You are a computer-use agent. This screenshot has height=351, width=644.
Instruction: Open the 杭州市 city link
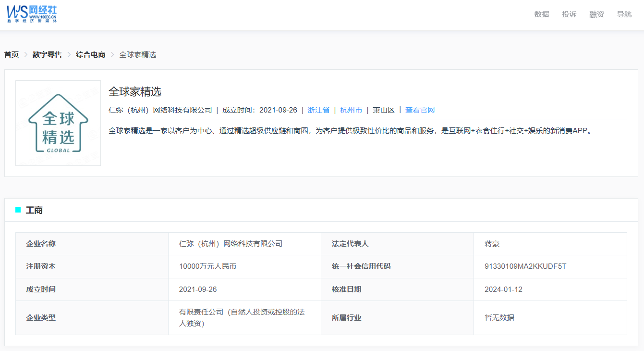[x=351, y=110]
